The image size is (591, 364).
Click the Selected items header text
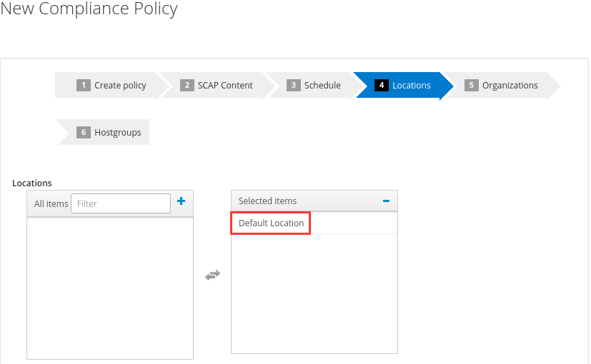point(267,201)
